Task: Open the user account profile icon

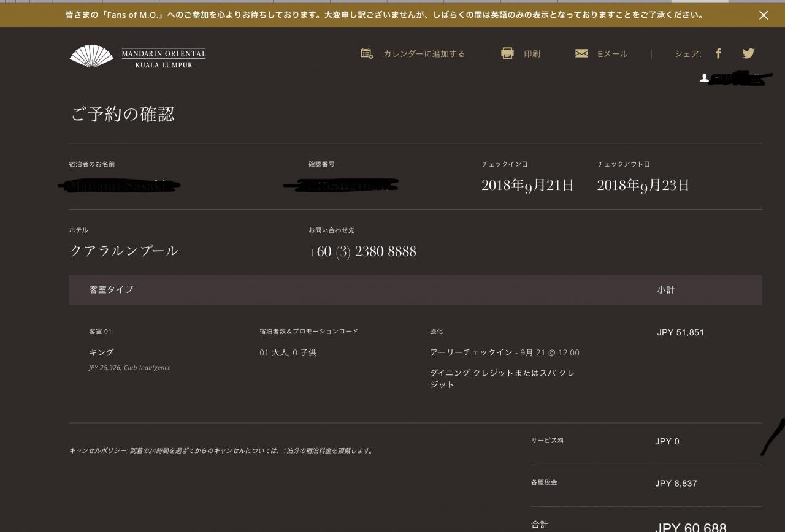Action: click(705, 78)
